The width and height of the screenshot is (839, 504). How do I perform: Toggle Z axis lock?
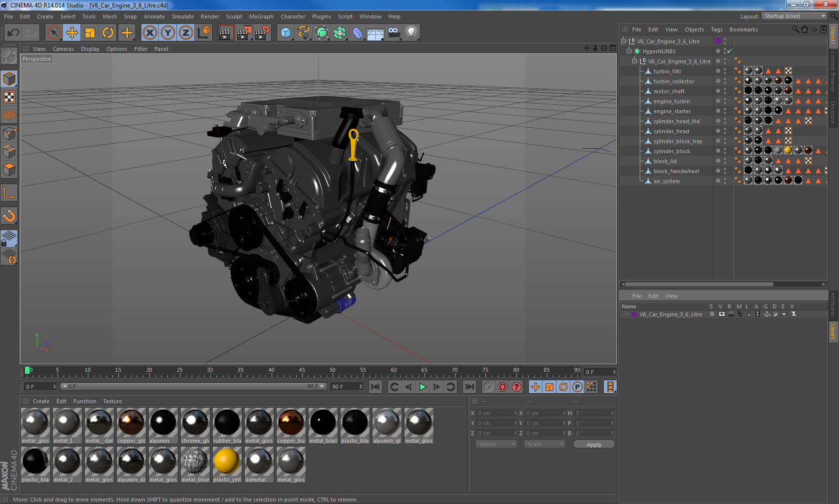click(x=186, y=33)
